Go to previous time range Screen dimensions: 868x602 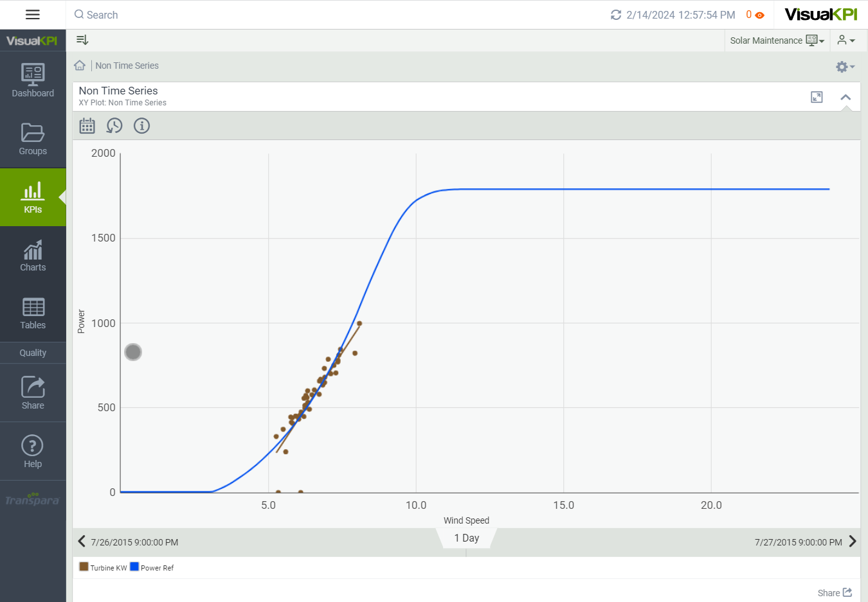coord(82,541)
